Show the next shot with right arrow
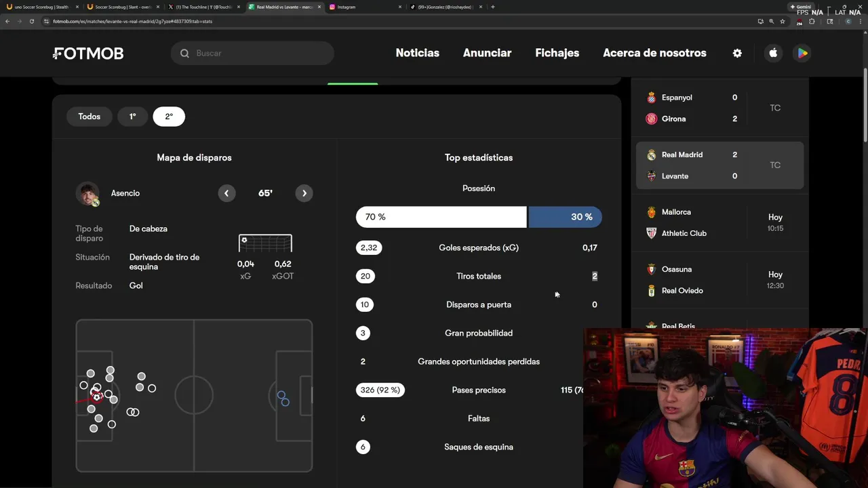 [x=304, y=193]
